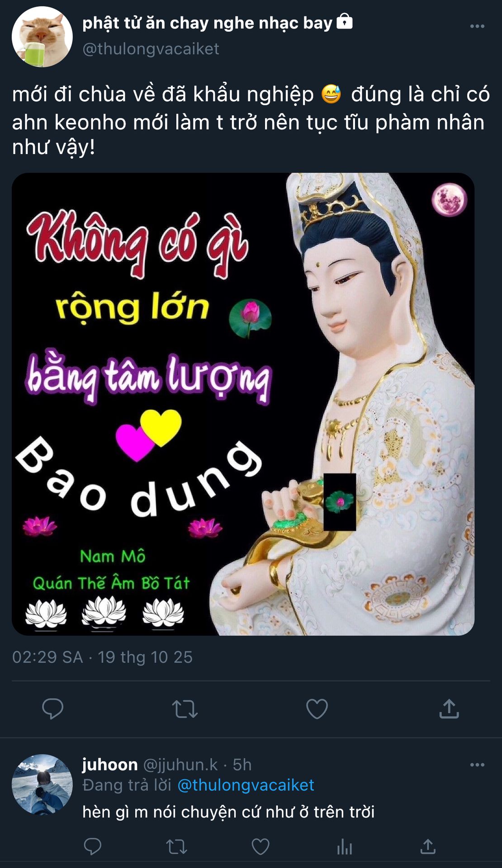Open juhoon's profile from the display name
This screenshot has height=868, width=502.
click(110, 764)
